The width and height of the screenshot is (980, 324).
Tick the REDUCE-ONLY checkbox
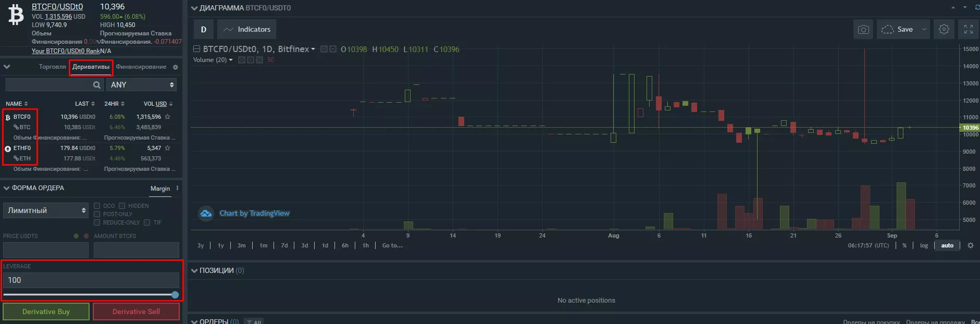(x=97, y=222)
